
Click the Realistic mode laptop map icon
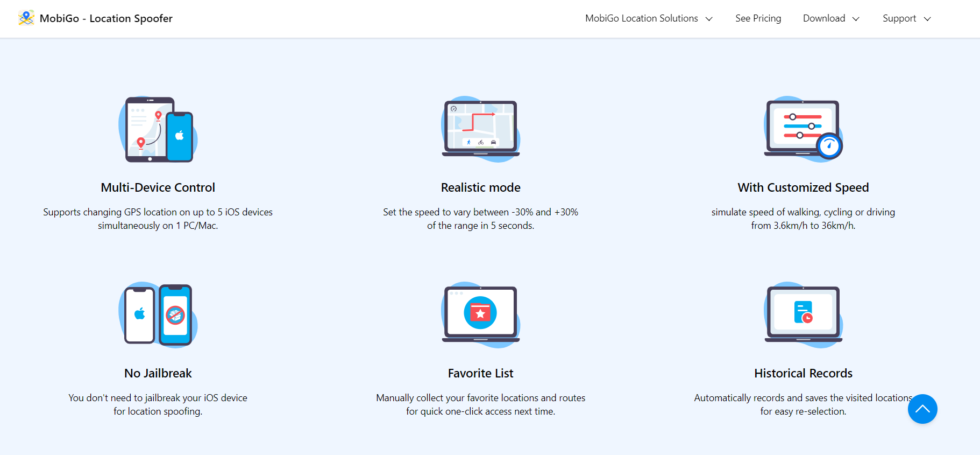[481, 129]
